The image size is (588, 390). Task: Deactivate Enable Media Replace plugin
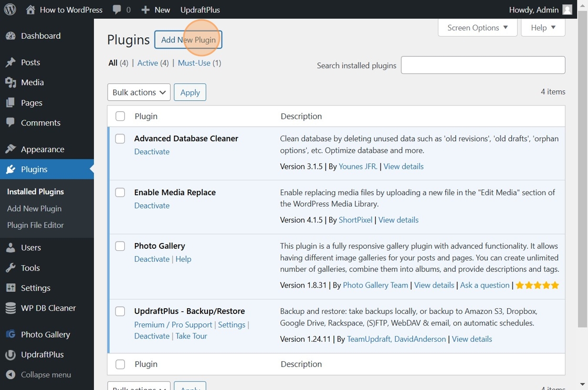tap(152, 206)
